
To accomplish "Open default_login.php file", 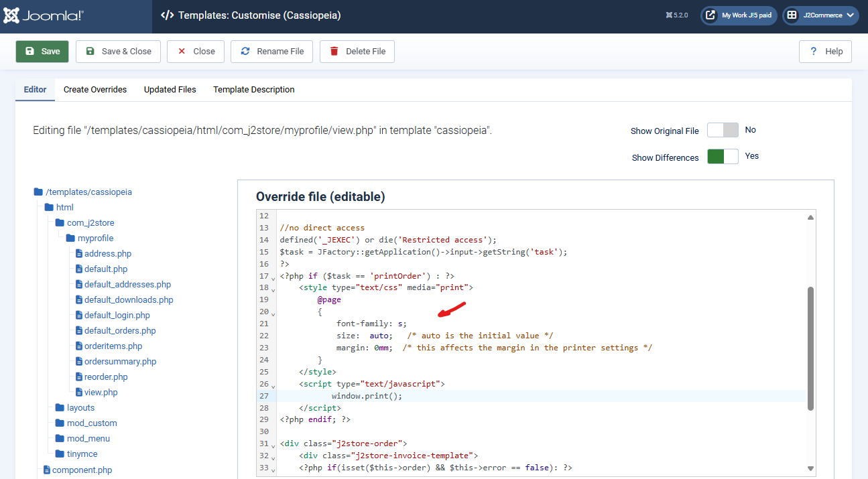I will [113, 316].
